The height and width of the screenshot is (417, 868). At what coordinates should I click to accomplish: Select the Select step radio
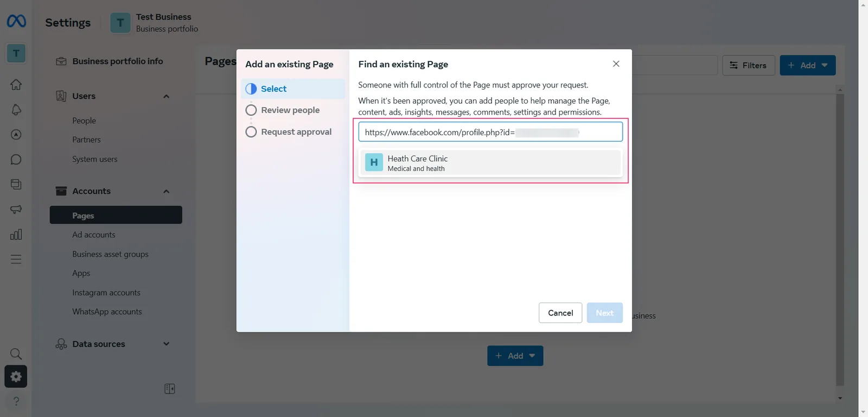coord(251,89)
